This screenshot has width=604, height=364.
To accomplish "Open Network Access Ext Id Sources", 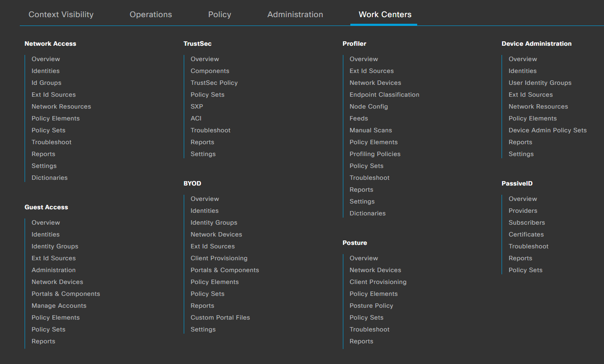I will [x=54, y=95].
